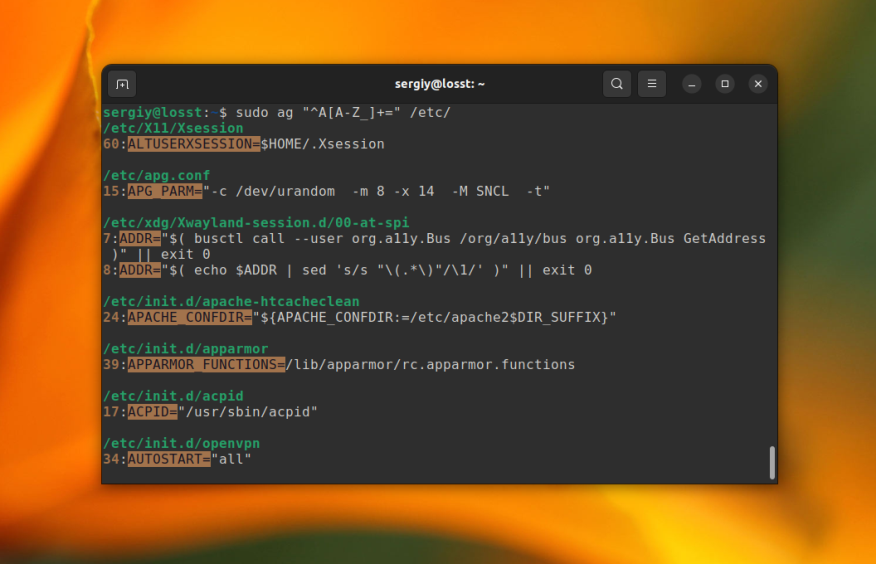Open the terminal search tool

(x=617, y=84)
